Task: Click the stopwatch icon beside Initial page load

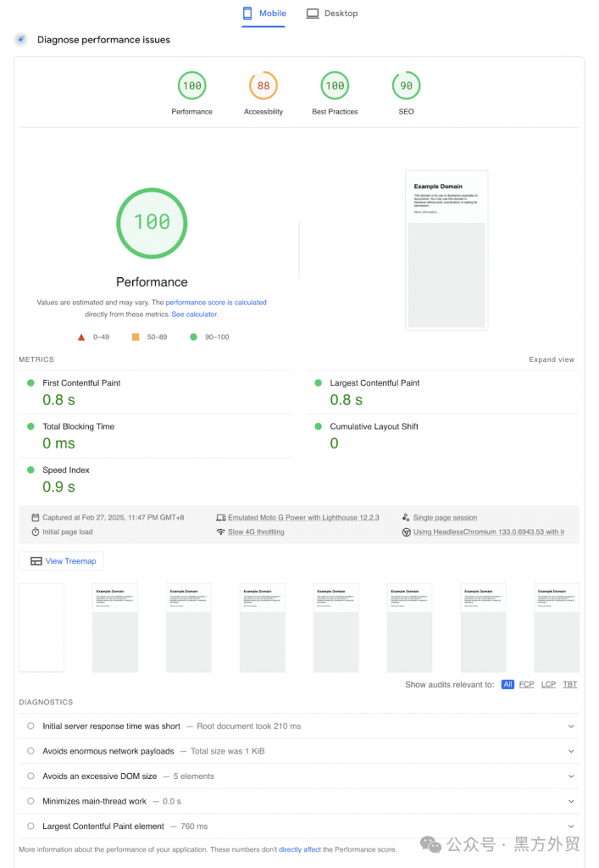Action: tap(36, 532)
